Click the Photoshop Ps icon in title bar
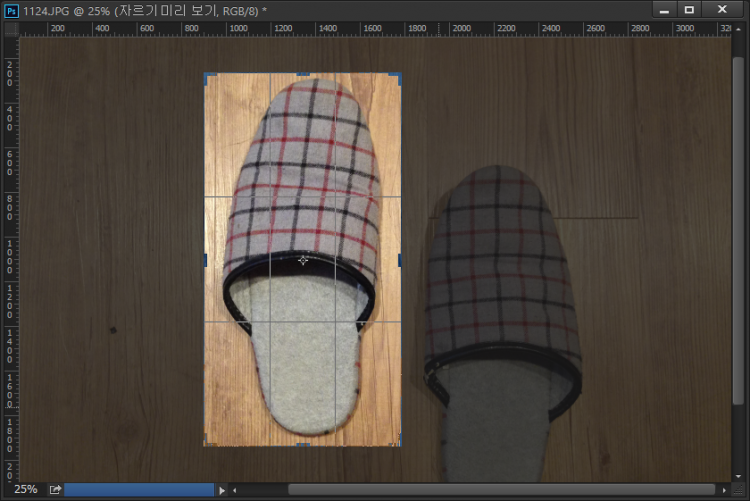 click(x=11, y=10)
